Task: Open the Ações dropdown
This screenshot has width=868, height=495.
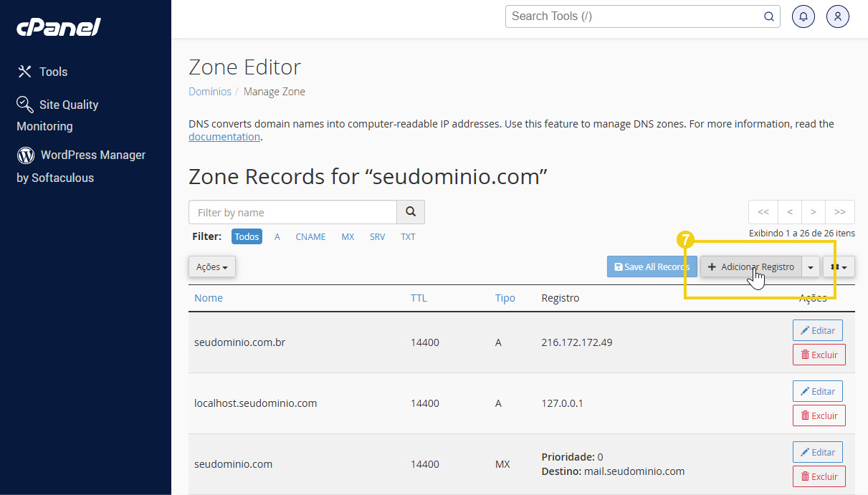Action: click(212, 266)
